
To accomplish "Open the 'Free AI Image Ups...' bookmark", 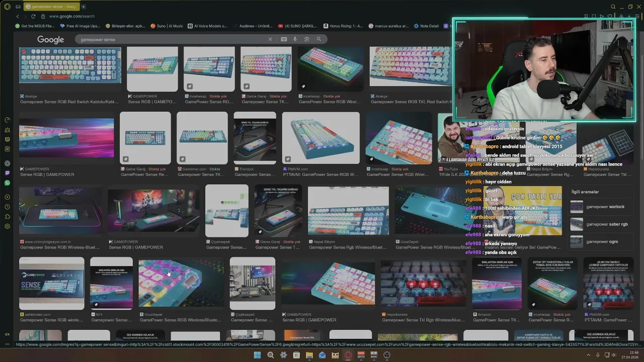I will pos(79,26).
